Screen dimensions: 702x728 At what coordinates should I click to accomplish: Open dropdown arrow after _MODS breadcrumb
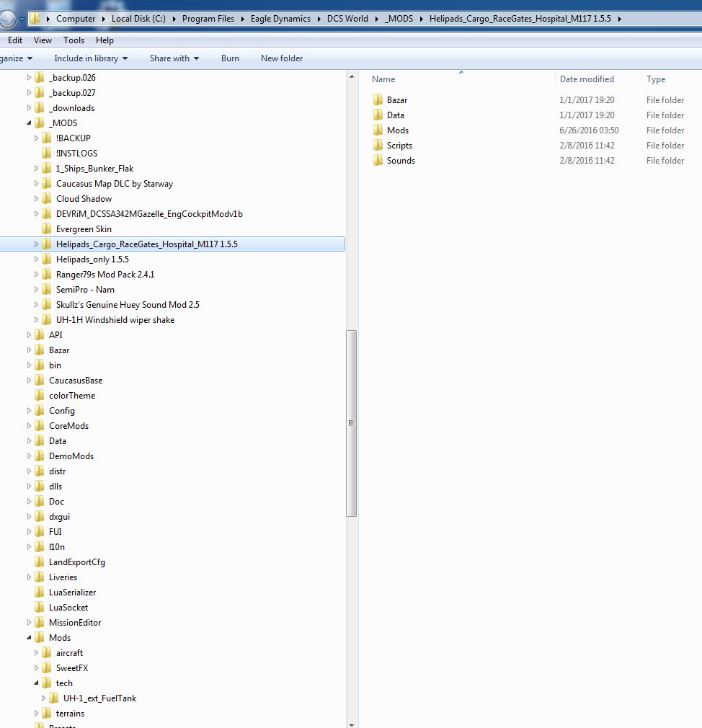pyautogui.click(x=422, y=19)
